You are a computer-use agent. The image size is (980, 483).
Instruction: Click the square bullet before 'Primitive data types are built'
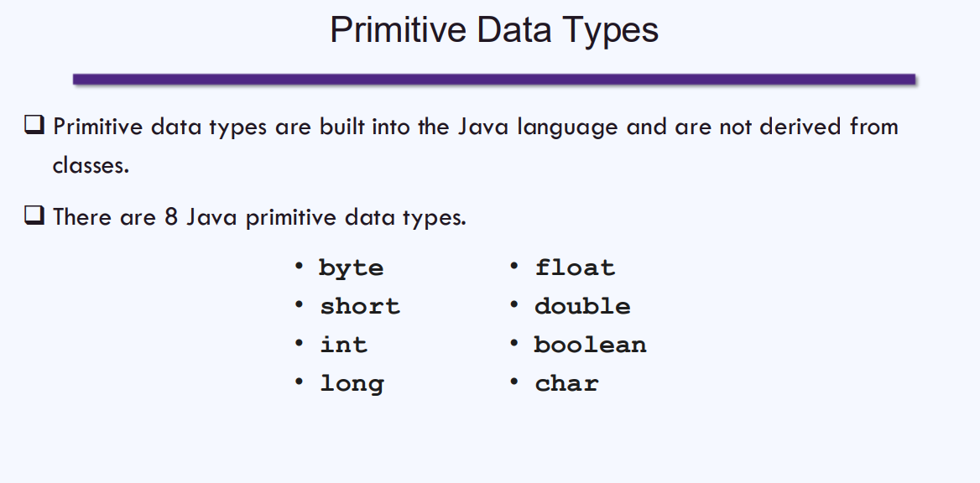coord(34,127)
